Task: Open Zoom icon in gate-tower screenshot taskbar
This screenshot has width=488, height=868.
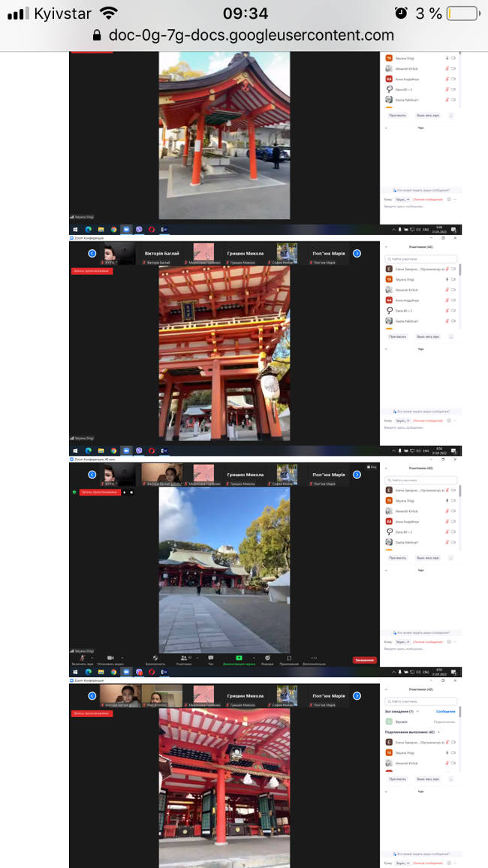Action: [x=126, y=451]
